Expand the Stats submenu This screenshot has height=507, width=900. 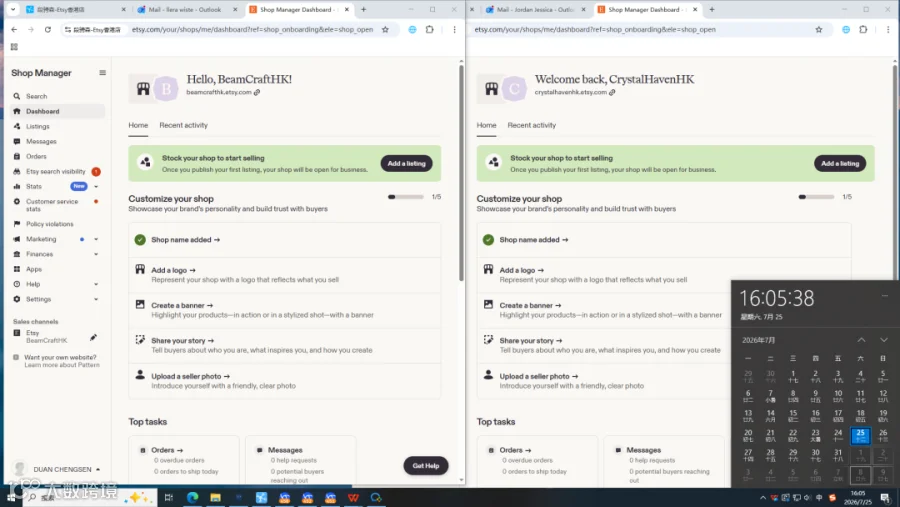pos(96,187)
